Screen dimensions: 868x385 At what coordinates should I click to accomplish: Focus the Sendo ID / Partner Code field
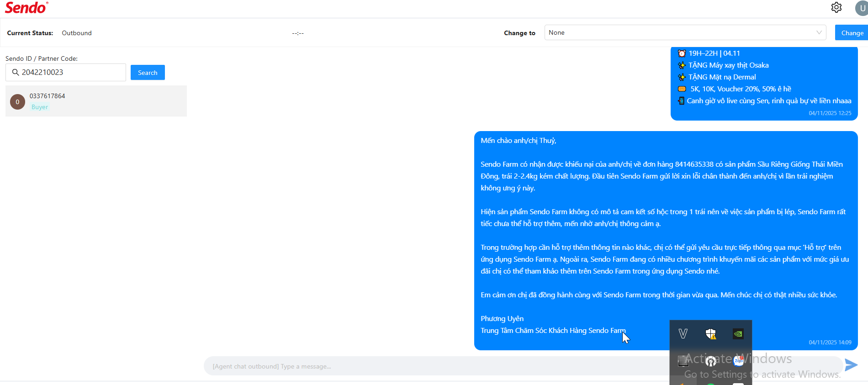(66, 72)
